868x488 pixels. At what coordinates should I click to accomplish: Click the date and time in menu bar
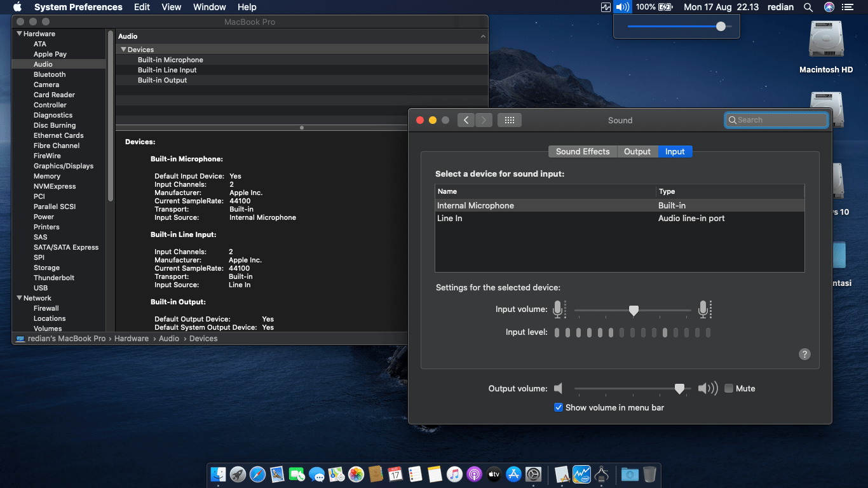(721, 7)
